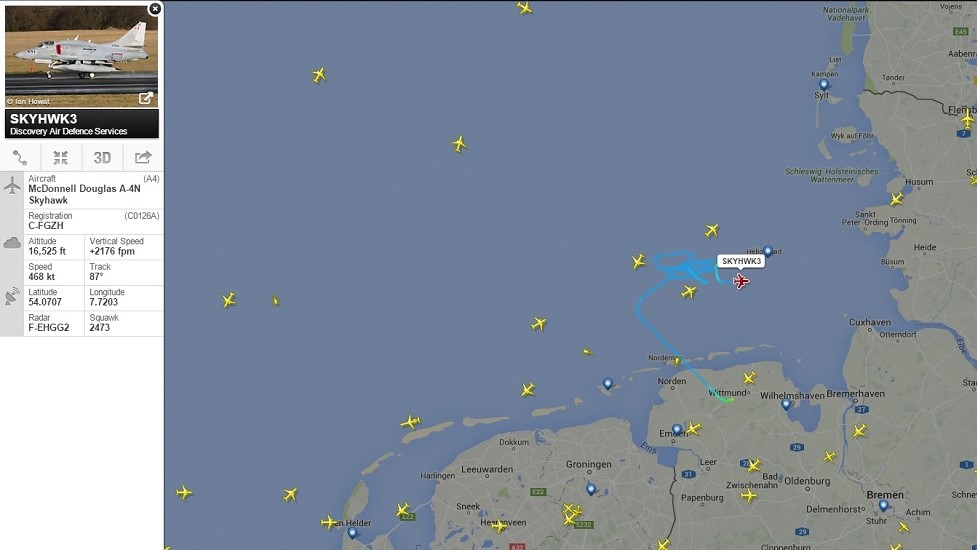The height and width of the screenshot is (550, 977).
Task: Click the route toggle icon in panel
Action: tap(20, 158)
